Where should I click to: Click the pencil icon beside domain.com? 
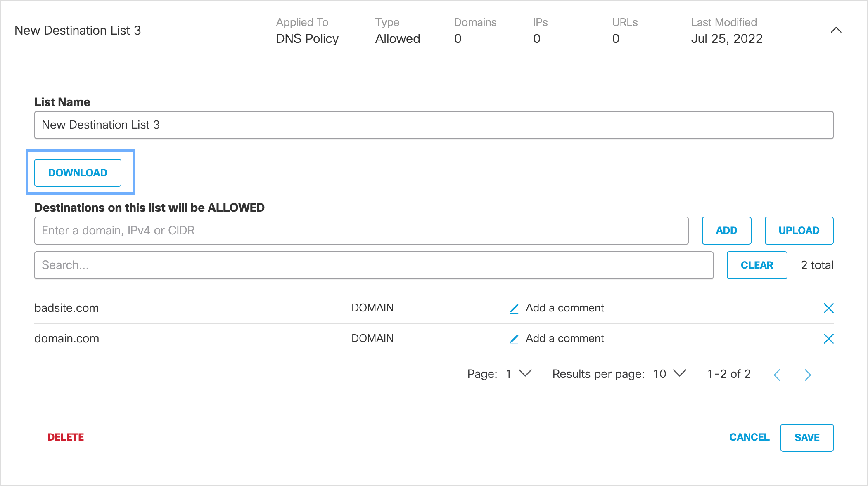point(514,339)
